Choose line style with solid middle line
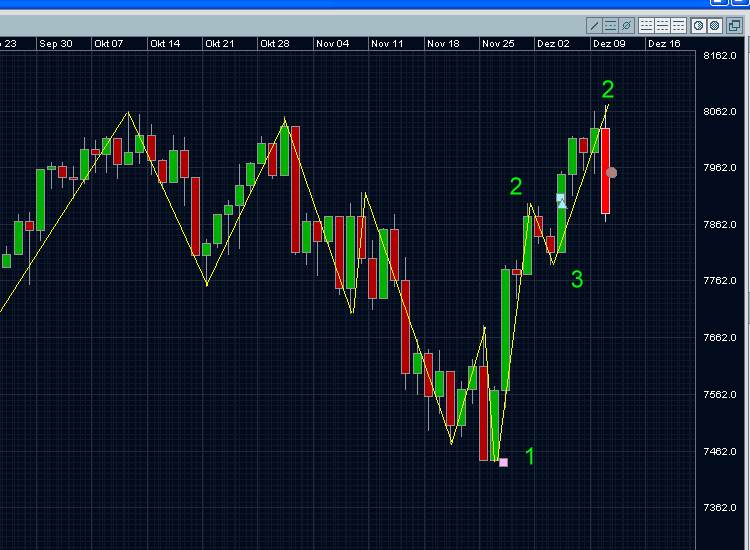The image size is (750, 550). pyautogui.click(x=662, y=25)
